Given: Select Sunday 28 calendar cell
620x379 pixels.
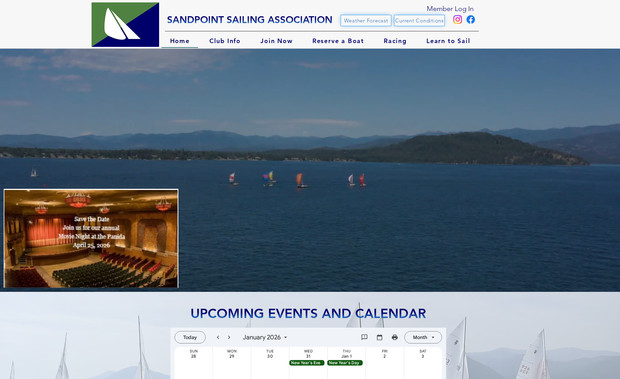Looking at the screenshot, I should point(193,362).
